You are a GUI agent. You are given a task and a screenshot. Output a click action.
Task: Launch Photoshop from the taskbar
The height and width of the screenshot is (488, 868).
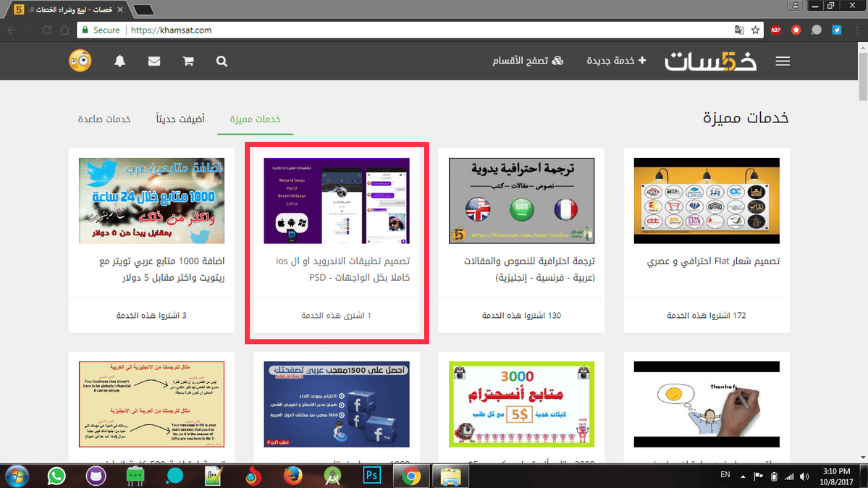(x=371, y=475)
